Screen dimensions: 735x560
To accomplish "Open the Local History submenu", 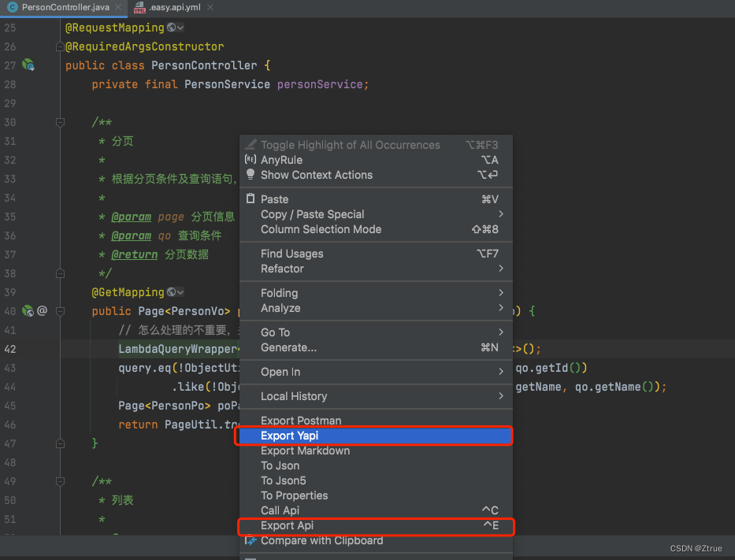I will tap(376, 396).
